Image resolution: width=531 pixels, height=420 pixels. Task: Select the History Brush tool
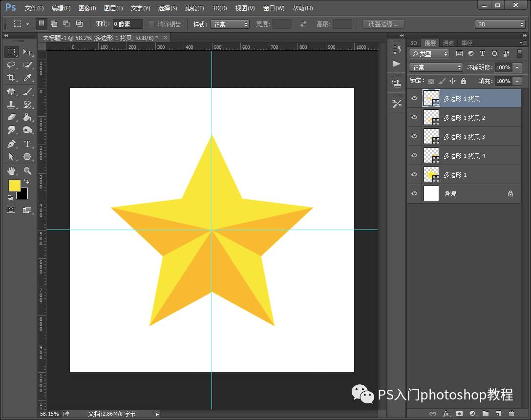(x=27, y=104)
